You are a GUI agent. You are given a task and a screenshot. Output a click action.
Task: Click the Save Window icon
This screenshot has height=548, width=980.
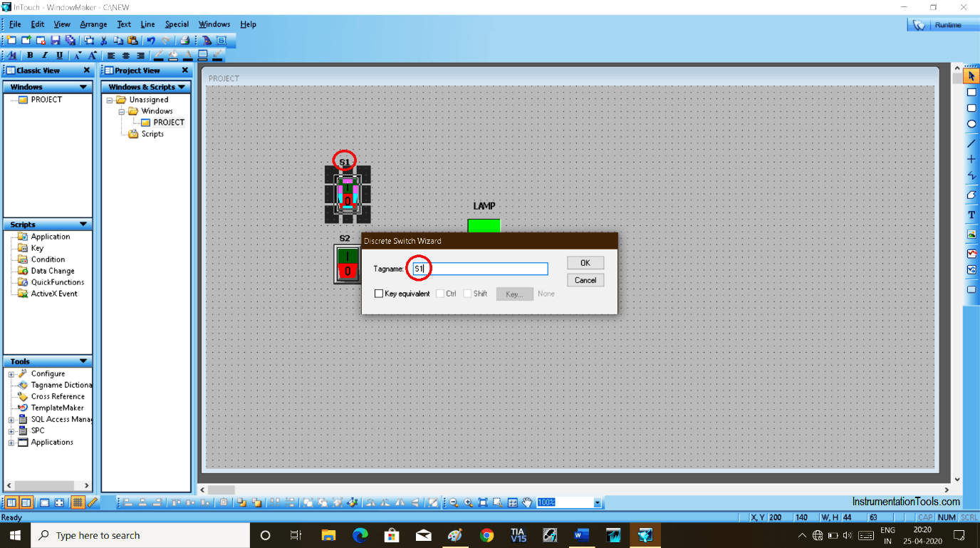[56, 40]
